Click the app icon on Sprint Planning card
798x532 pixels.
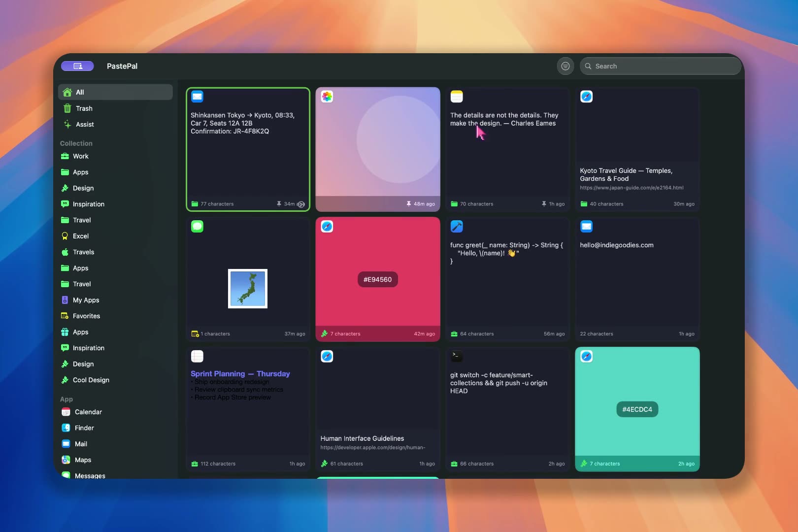[197, 356]
